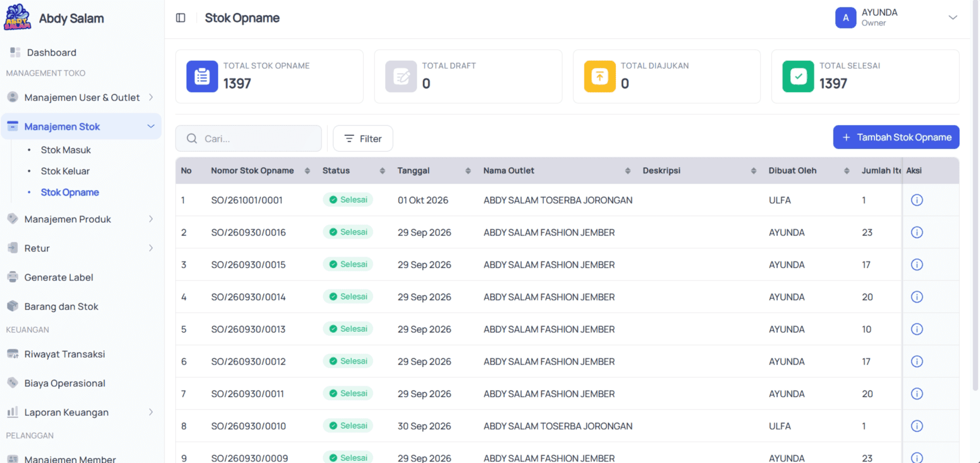Open info for SO/260930/0012
This screenshot has width=980, height=463.
point(917,361)
